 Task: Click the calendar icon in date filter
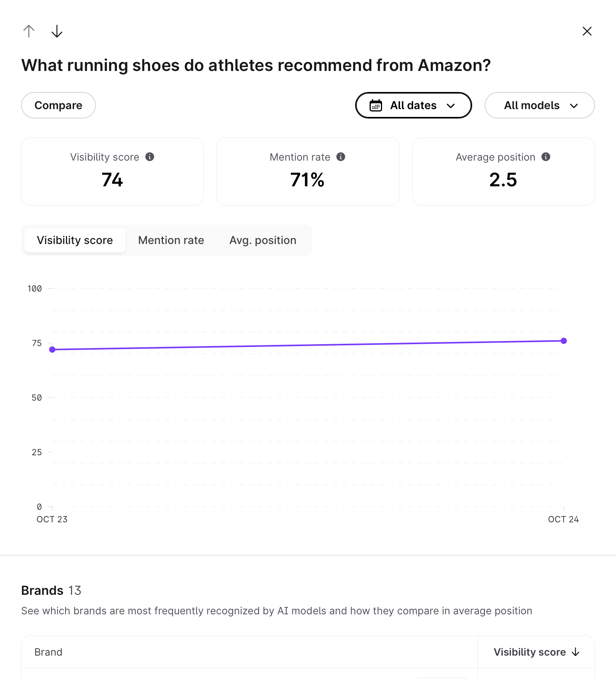click(x=376, y=105)
